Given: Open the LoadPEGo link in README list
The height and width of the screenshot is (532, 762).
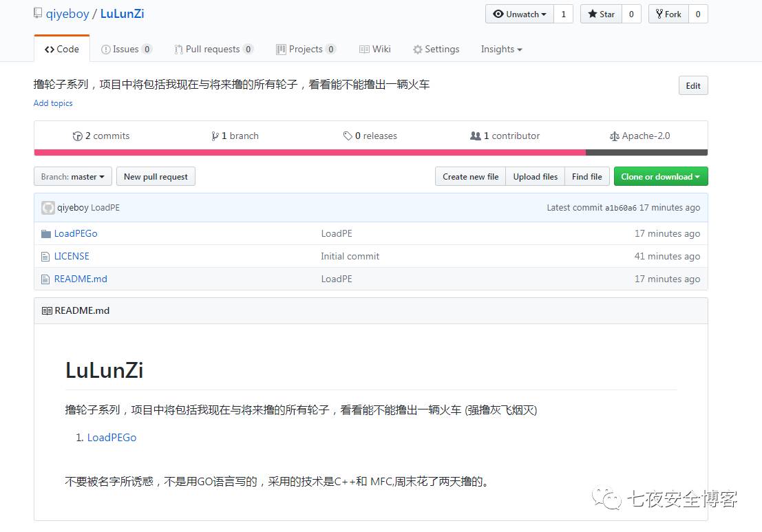Looking at the screenshot, I should (112, 437).
